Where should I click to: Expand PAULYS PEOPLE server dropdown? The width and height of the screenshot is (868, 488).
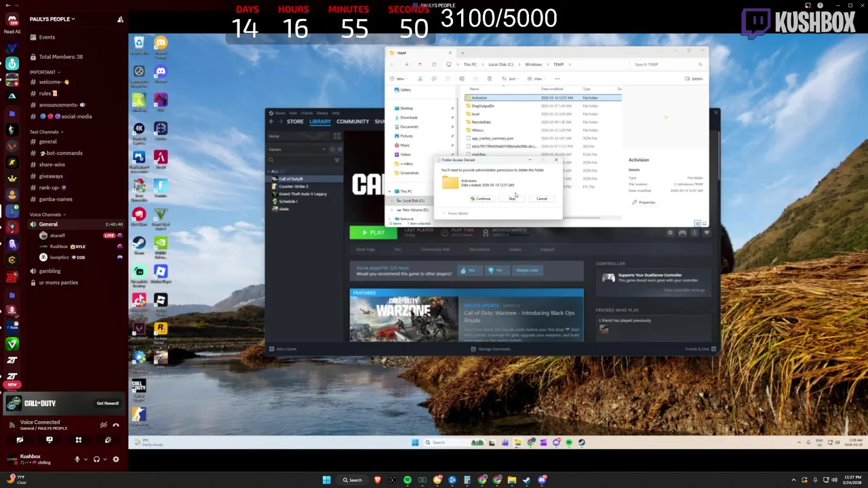pyautogui.click(x=52, y=19)
